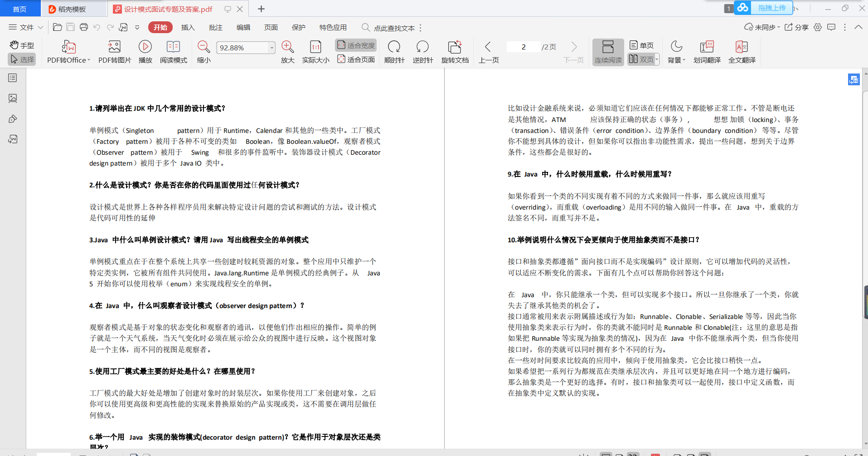Open the 页面 ribbon tab
868x456 pixels.
click(x=271, y=27)
